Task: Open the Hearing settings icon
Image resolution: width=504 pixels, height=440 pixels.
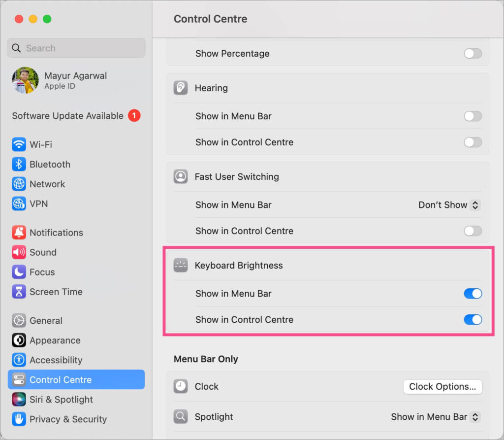Action: tap(181, 88)
